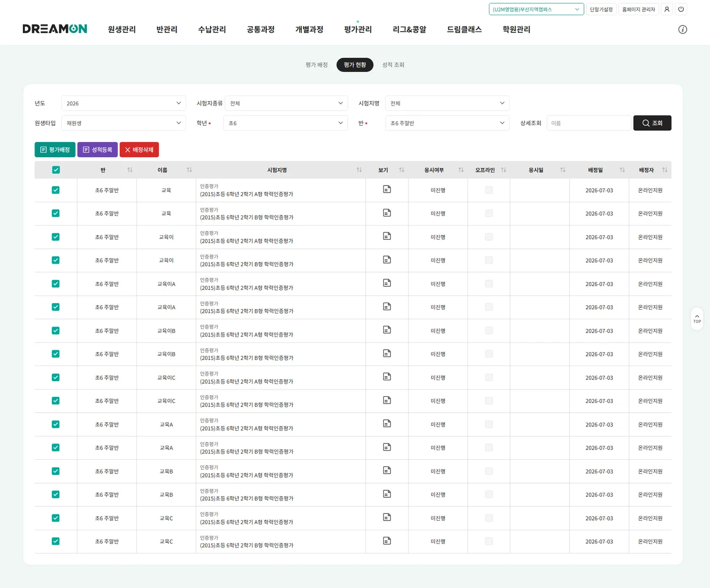Click the power logout icon
Screen dimensions: 710x588
click(681, 9)
